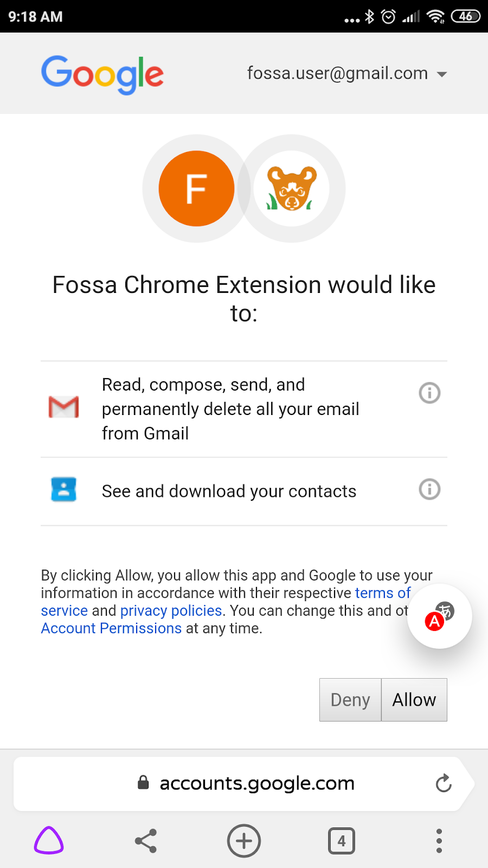Open the Account Permissions link

111,628
